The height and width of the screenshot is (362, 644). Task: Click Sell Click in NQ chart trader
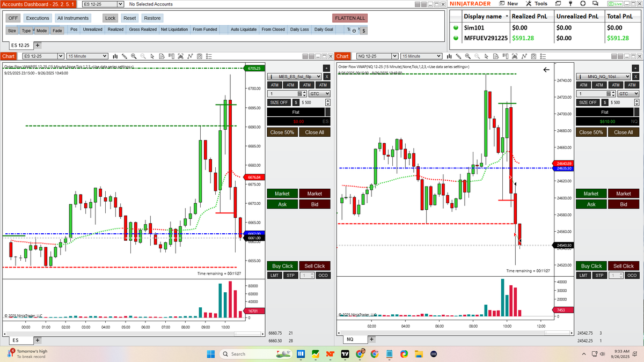[624, 266]
